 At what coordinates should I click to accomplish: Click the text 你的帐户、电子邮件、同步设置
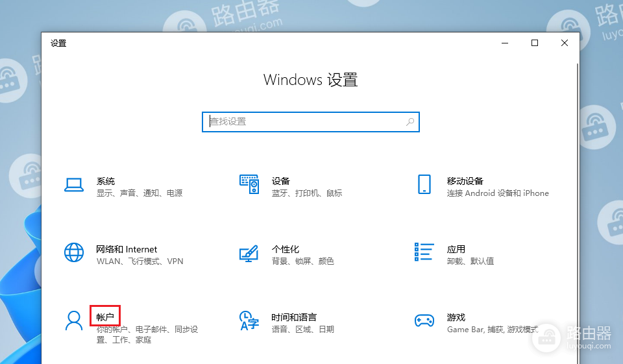[147, 335]
